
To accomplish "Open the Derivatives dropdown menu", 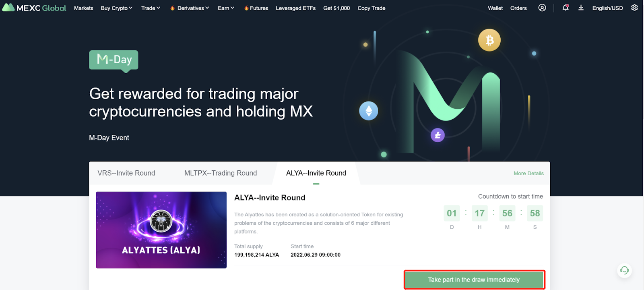I will (190, 8).
